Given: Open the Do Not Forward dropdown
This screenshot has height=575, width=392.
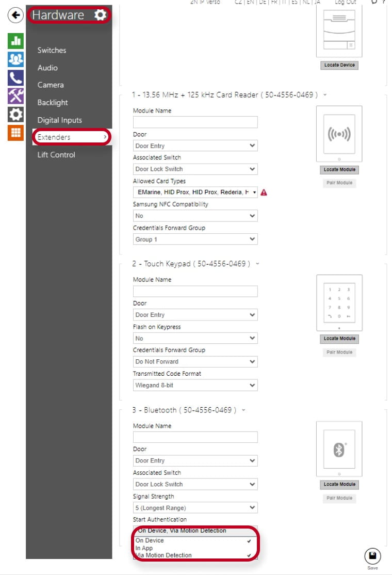Looking at the screenshot, I should (x=195, y=362).
